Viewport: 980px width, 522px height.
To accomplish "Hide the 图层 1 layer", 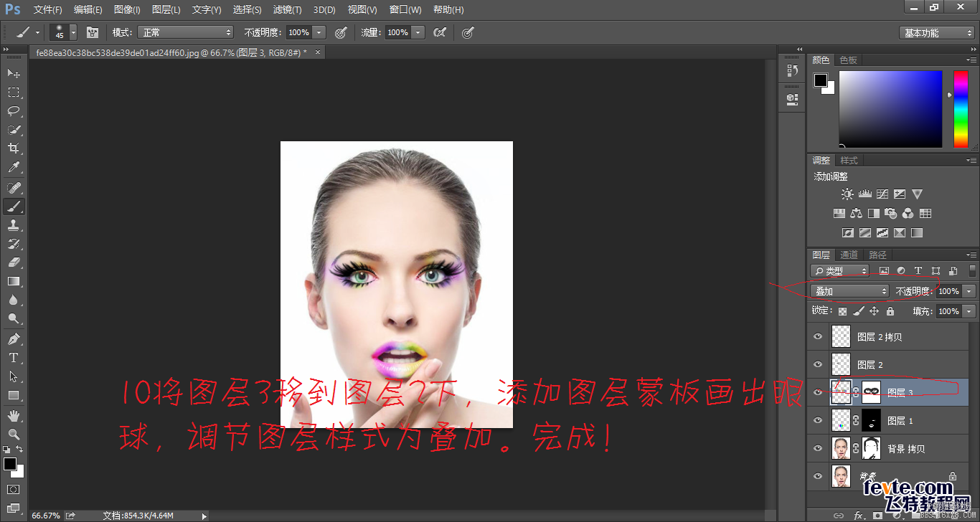I will (x=818, y=420).
